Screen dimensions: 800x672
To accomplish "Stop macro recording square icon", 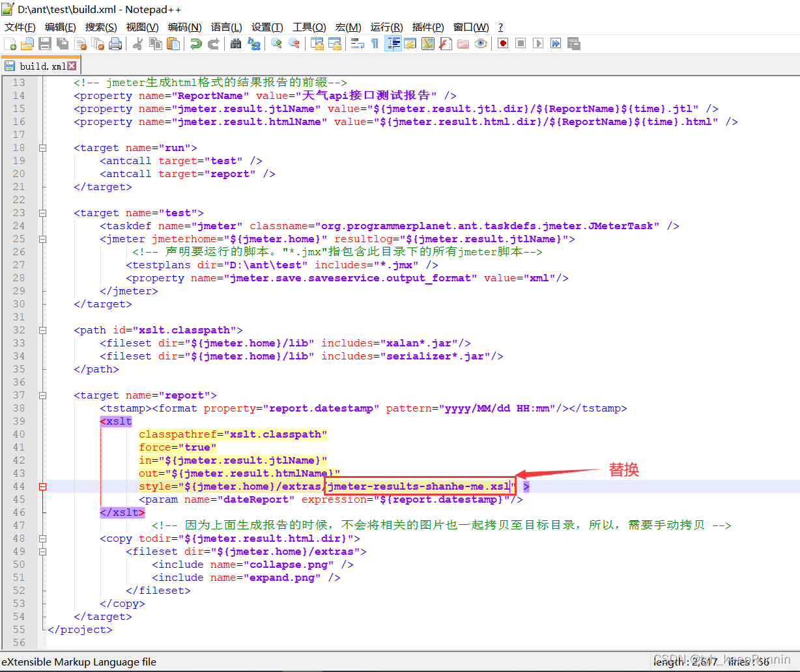I will 521,44.
